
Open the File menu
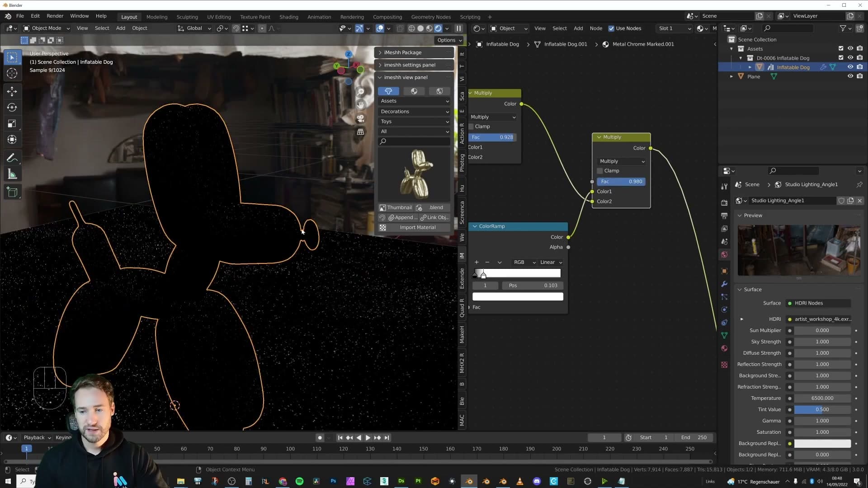(20, 16)
